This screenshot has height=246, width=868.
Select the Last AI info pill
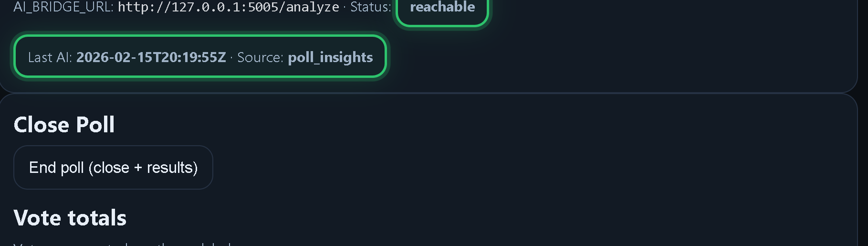[200, 57]
